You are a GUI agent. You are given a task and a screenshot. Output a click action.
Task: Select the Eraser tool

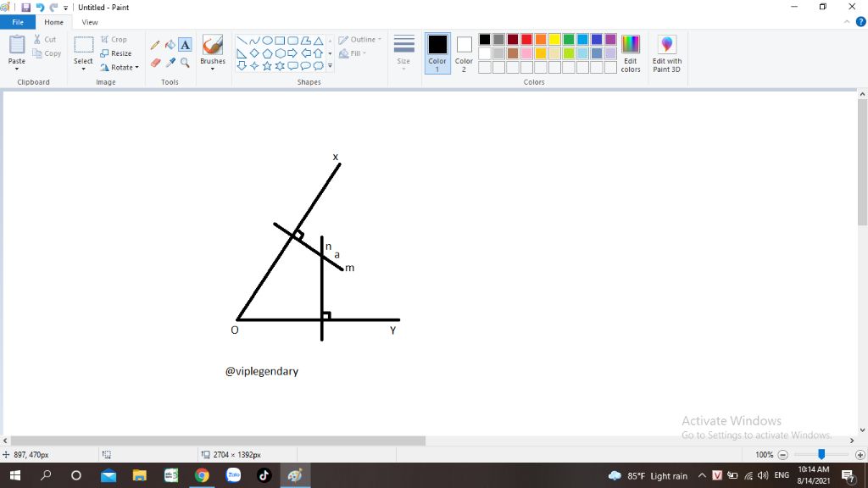[155, 63]
